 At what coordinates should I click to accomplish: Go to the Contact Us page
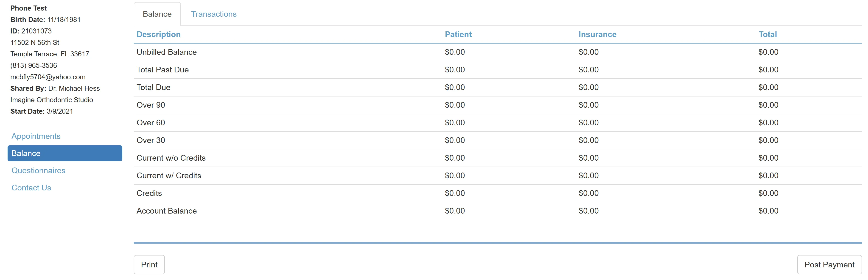pyautogui.click(x=31, y=188)
